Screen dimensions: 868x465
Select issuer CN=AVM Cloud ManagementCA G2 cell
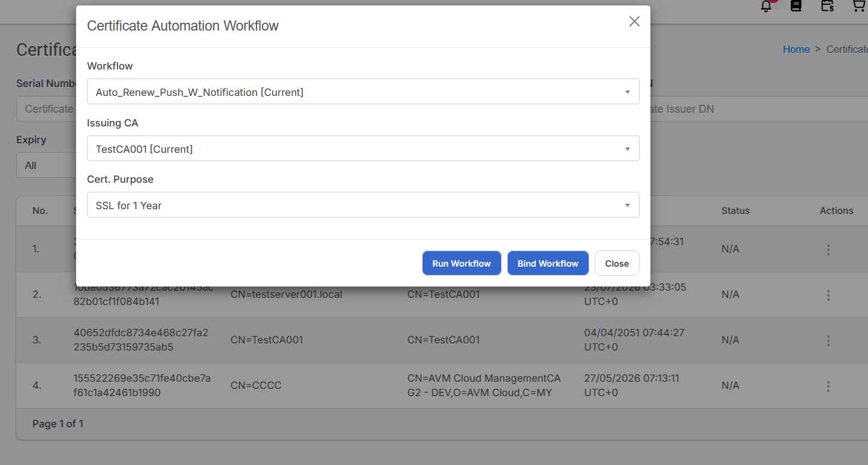[484, 385]
